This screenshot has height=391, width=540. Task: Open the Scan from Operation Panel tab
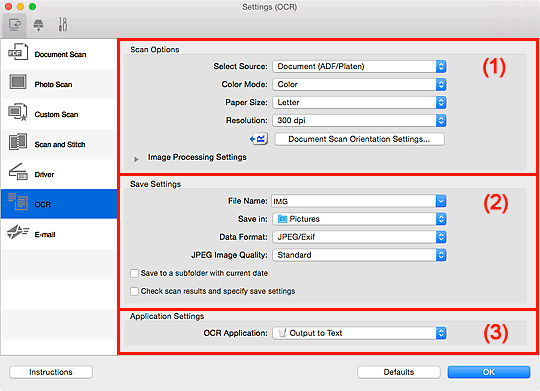[38, 25]
